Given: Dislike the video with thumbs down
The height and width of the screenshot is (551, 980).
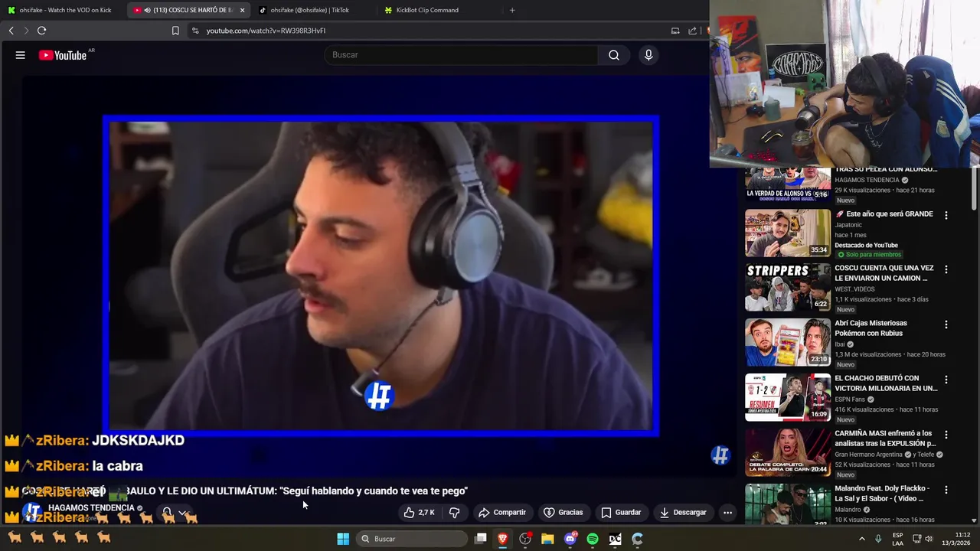Looking at the screenshot, I should coord(454,513).
